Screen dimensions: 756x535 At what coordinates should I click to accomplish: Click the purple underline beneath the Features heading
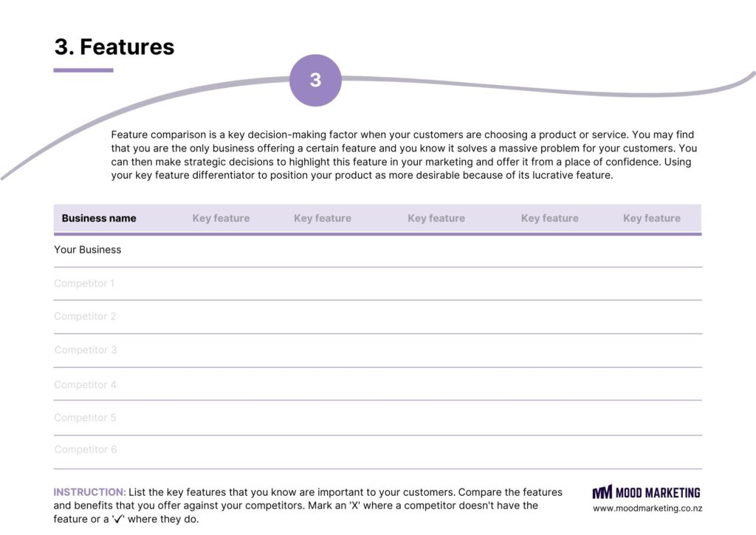coord(83,70)
